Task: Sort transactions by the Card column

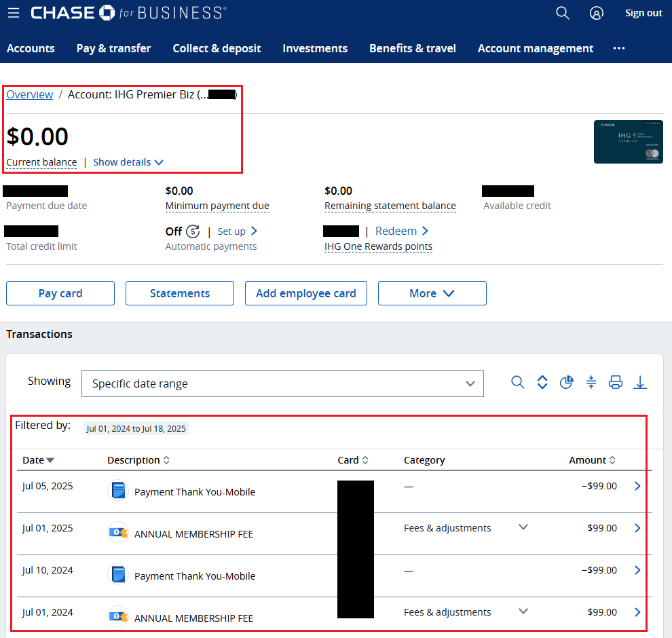Action: (x=353, y=460)
